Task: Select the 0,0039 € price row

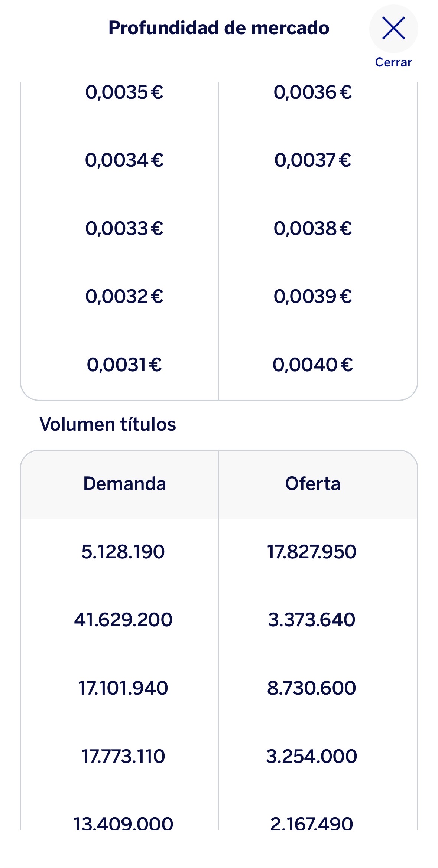Action: (x=312, y=296)
